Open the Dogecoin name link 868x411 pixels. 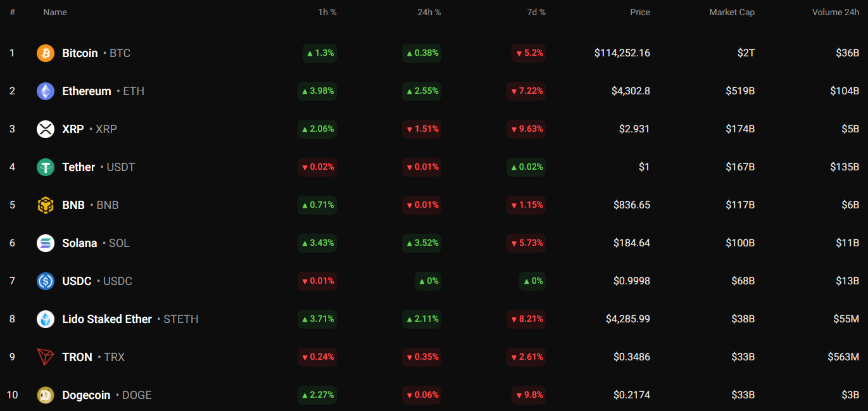click(85, 395)
